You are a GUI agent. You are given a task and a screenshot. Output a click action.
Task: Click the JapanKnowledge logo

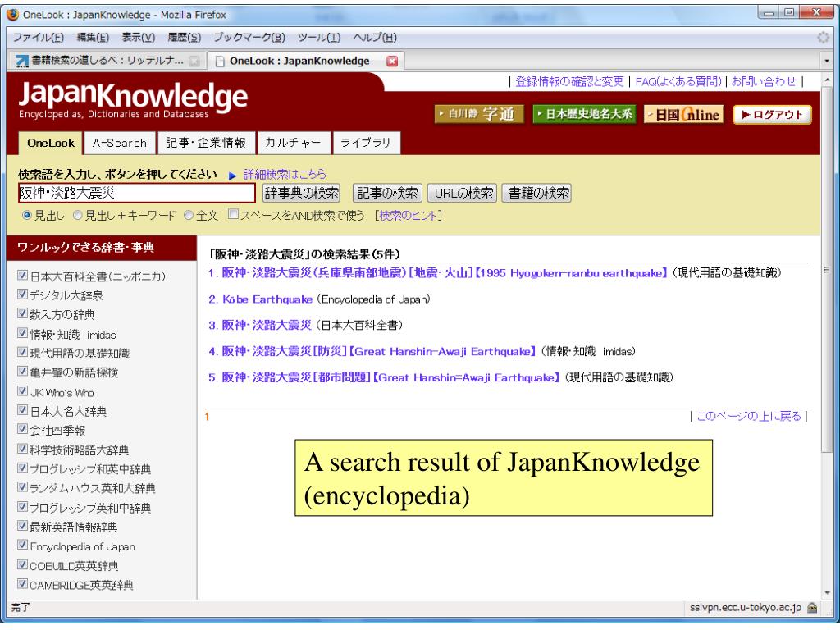[133, 99]
